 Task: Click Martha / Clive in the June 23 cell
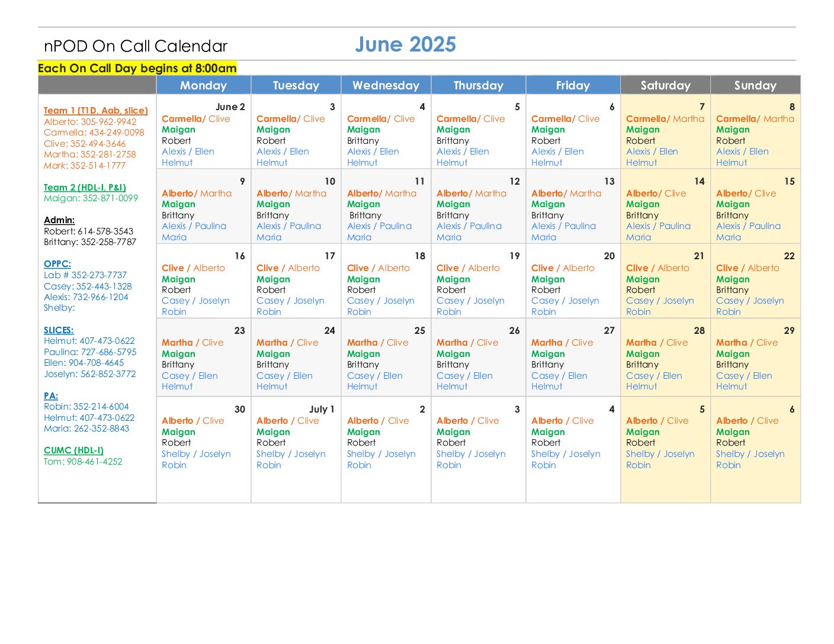point(193,343)
